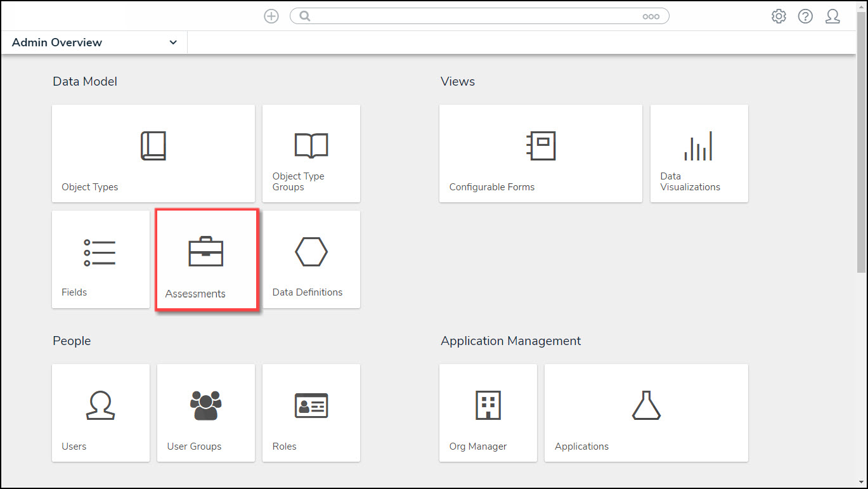Expand the Admin Overview dropdown
The height and width of the screenshot is (489, 868).
tap(173, 42)
